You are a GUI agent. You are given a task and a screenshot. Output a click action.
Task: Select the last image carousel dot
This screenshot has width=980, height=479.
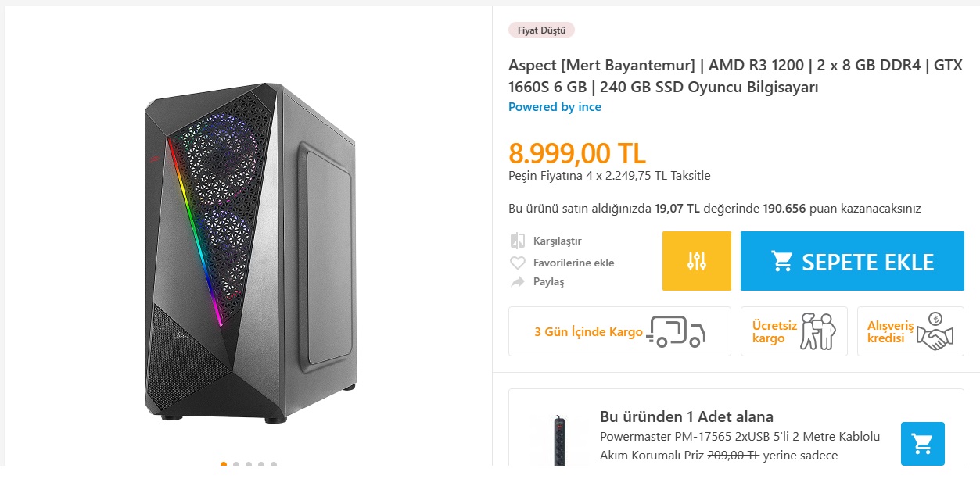[x=274, y=465]
